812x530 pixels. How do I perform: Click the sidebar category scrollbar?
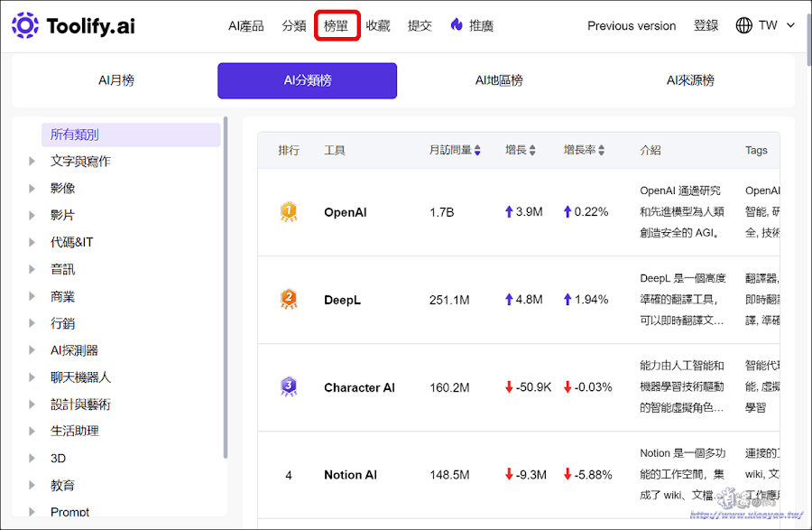[x=226, y=287]
